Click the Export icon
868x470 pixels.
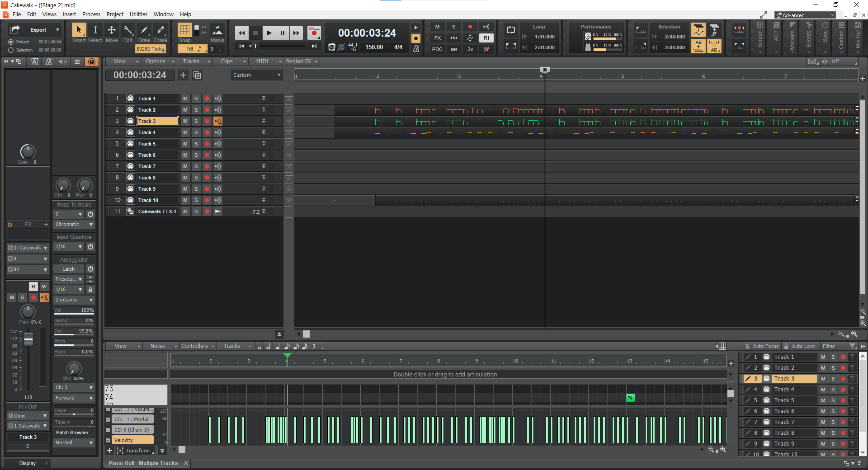pyautogui.click(x=15, y=30)
